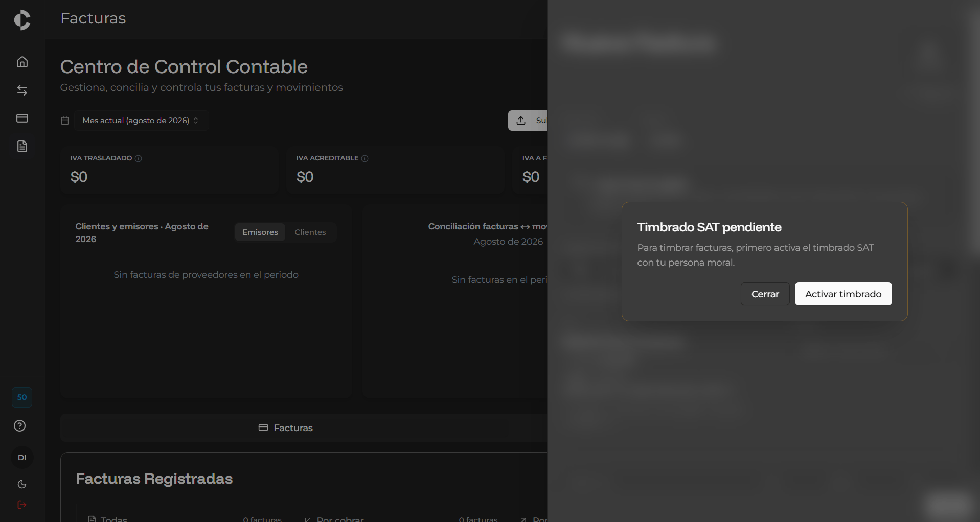Open the help question mark icon
This screenshot has width=980, height=522.
coord(20,425)
